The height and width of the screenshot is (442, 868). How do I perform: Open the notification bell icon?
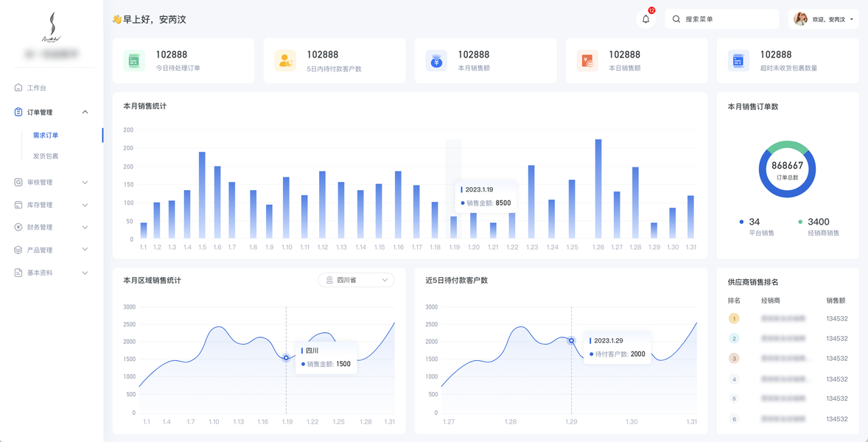tap(645, 19)
